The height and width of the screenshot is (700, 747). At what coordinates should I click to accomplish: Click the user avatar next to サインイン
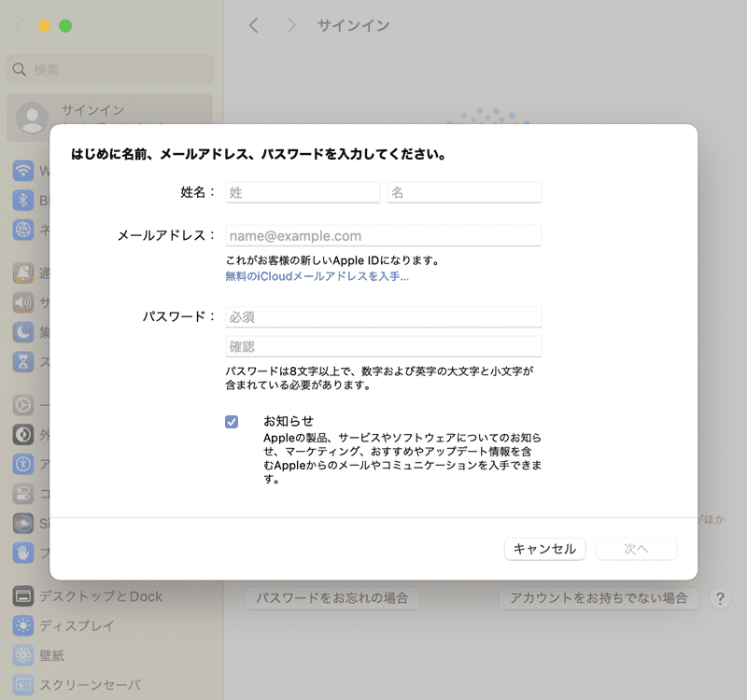click(32, 118)
